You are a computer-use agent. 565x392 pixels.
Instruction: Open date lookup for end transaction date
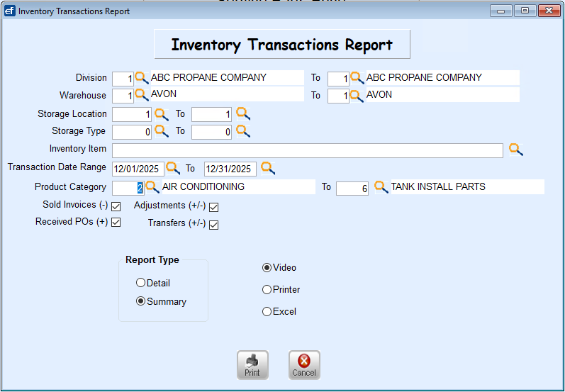[x=268, y=168]
